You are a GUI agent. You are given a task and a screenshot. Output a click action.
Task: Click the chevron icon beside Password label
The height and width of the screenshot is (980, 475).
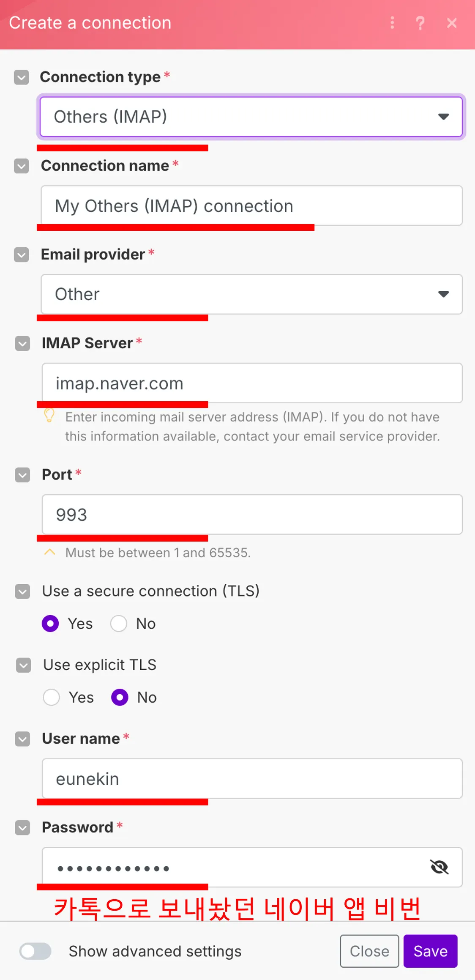point(22,828)
